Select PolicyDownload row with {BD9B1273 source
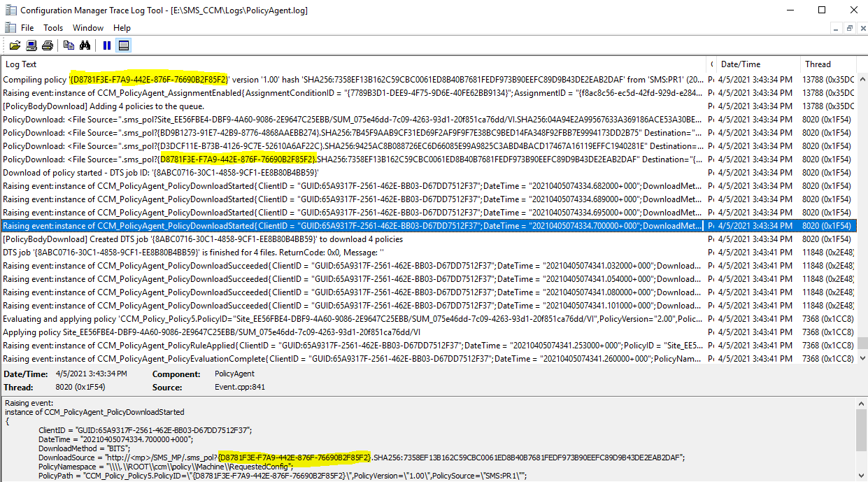868x482 pixels. (x=428, y=133)
